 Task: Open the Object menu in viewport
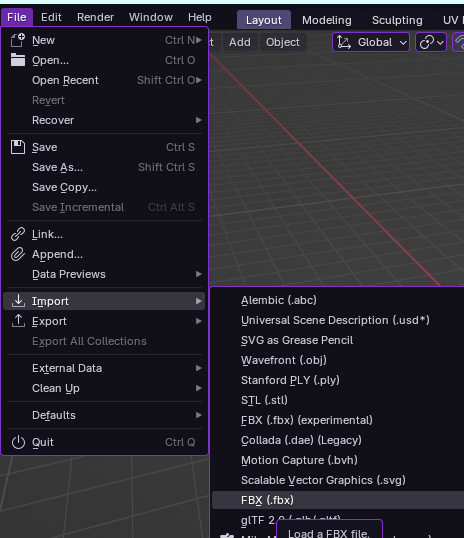pos(282,42)
